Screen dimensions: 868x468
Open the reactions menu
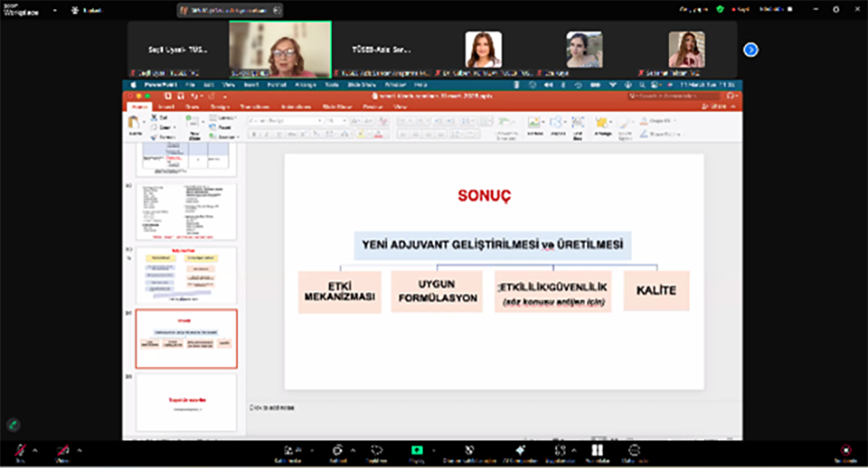[376, 449]
